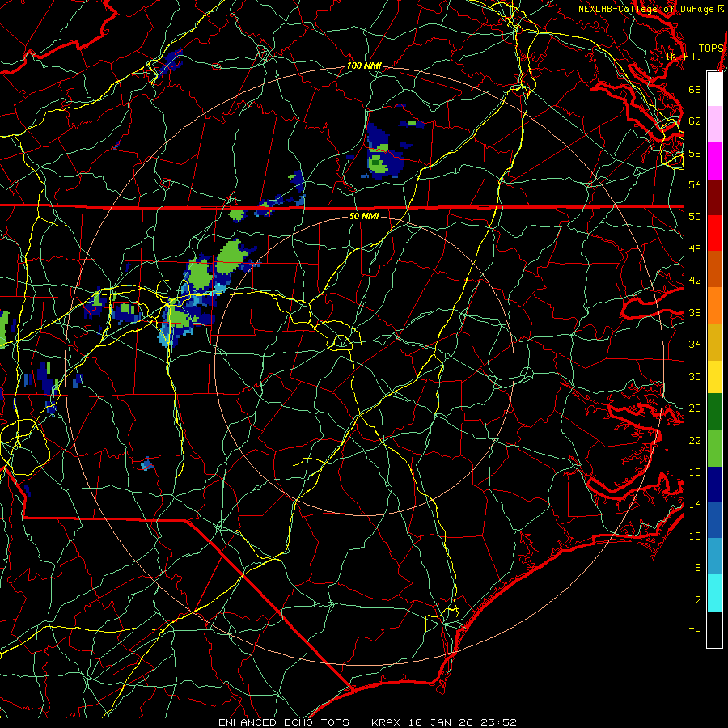Click the light green legend band
Viewport: 728px width, 728px height.
click(714, 448)
